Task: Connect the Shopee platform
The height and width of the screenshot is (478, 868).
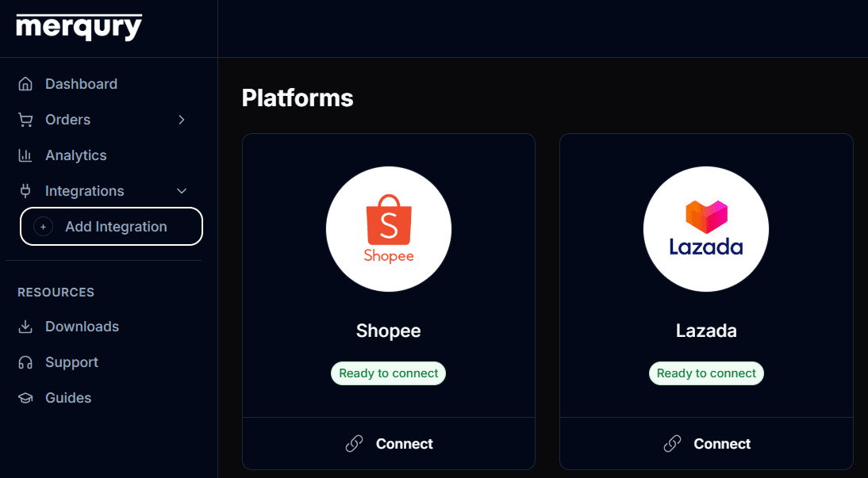Action: coord(389,444)
